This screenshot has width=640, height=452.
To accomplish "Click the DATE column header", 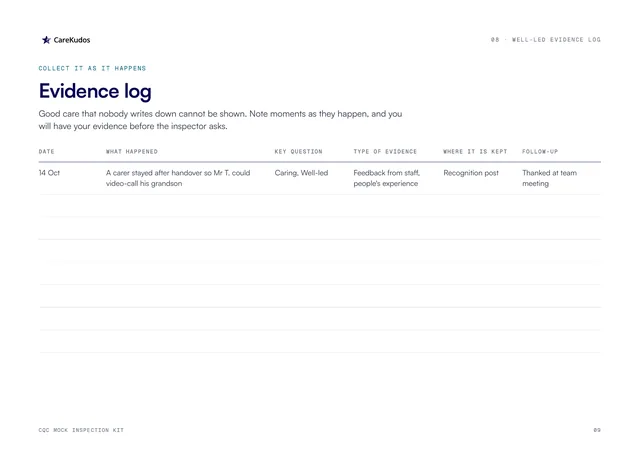I will (47, 151).
